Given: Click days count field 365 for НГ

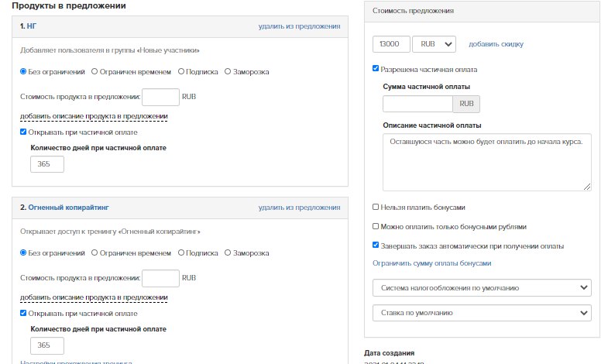Looking at the screenshot, I should tap(47, 164).
